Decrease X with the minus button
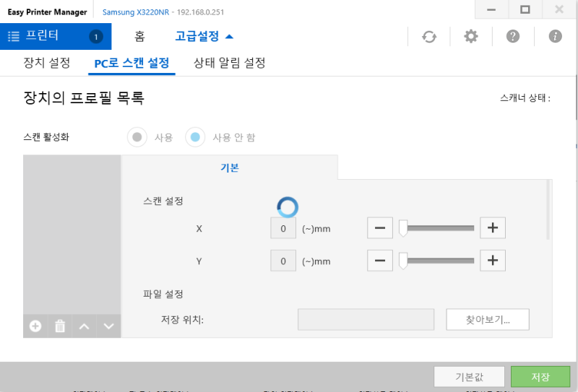This screenshot has width=578, height=392. 380,228
